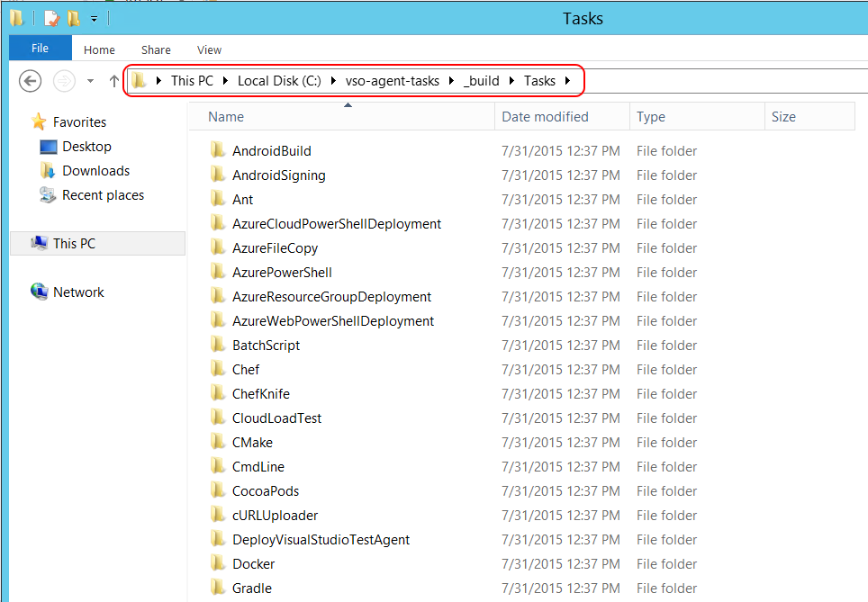Select the AzureWebPowerShellDeployment folder icon
This screenshot has height=602, width=868.
[x=218, y=320]
